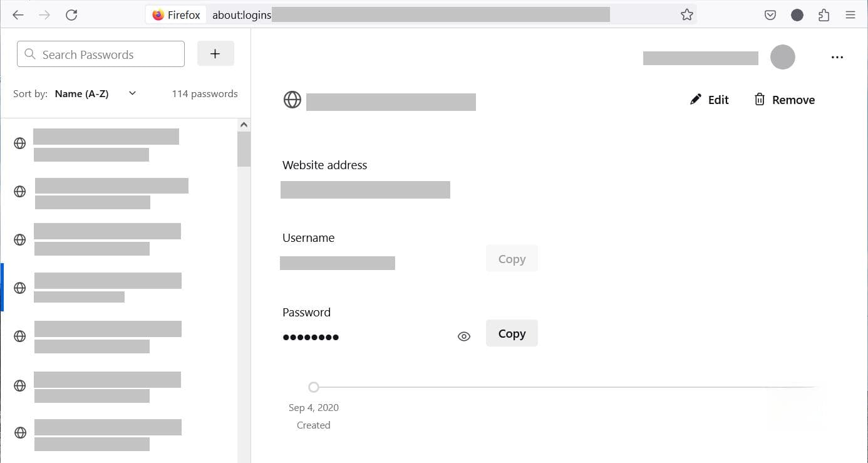
Task: Open the Pocket save icon
Action: coord(770,15)
